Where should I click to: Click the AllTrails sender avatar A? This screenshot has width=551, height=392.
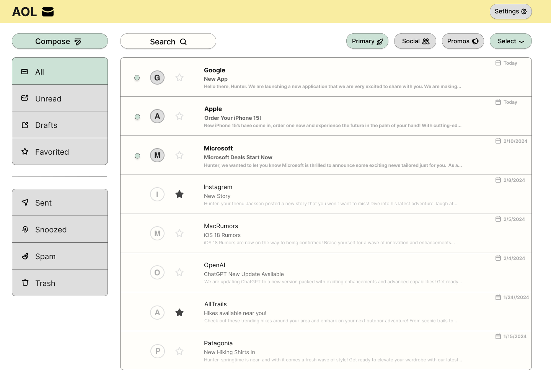tap(157, 312)
